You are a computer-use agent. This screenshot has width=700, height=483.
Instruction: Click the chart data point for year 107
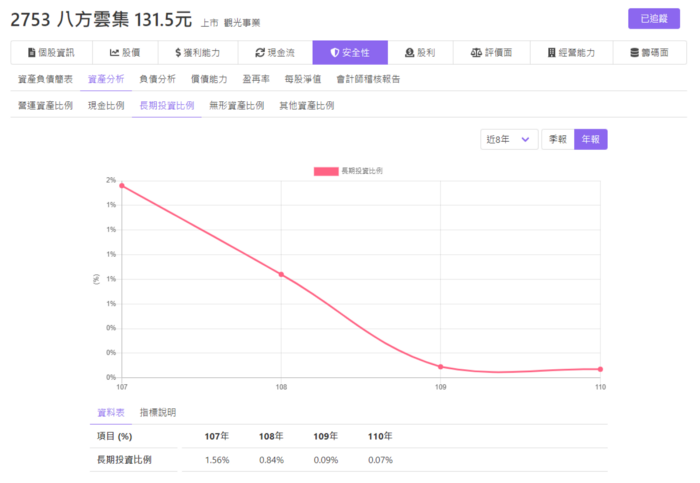point(122,186)
